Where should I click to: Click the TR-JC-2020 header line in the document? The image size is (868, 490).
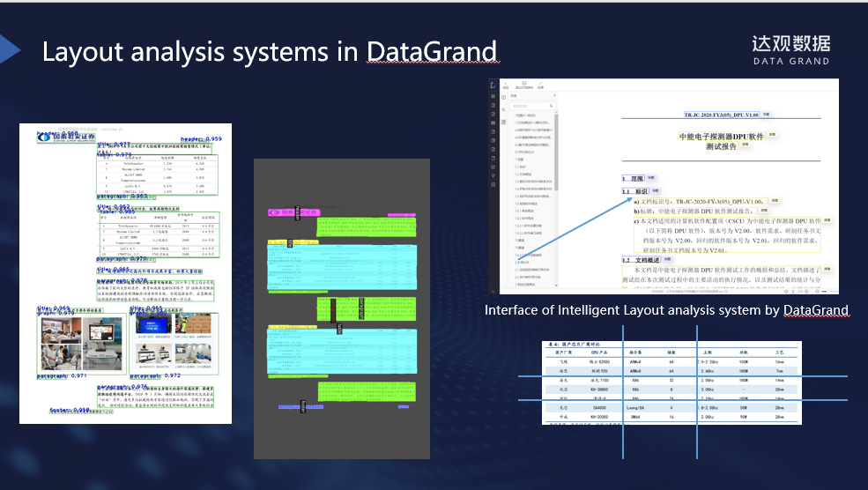pyautogui.click(x=721, y=115)
